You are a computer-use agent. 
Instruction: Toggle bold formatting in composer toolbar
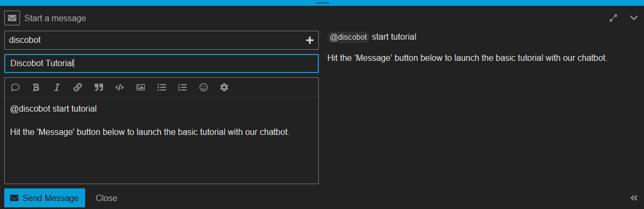pos(36,87)
